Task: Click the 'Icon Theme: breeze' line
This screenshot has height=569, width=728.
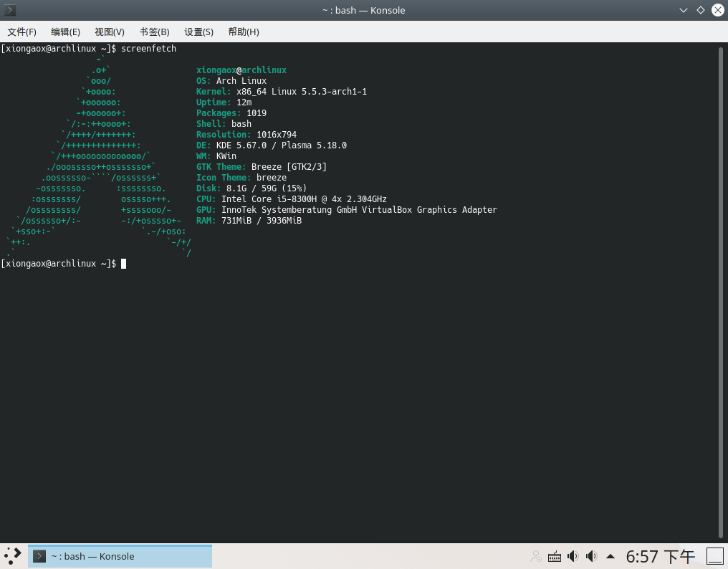Action: (241, 178)
